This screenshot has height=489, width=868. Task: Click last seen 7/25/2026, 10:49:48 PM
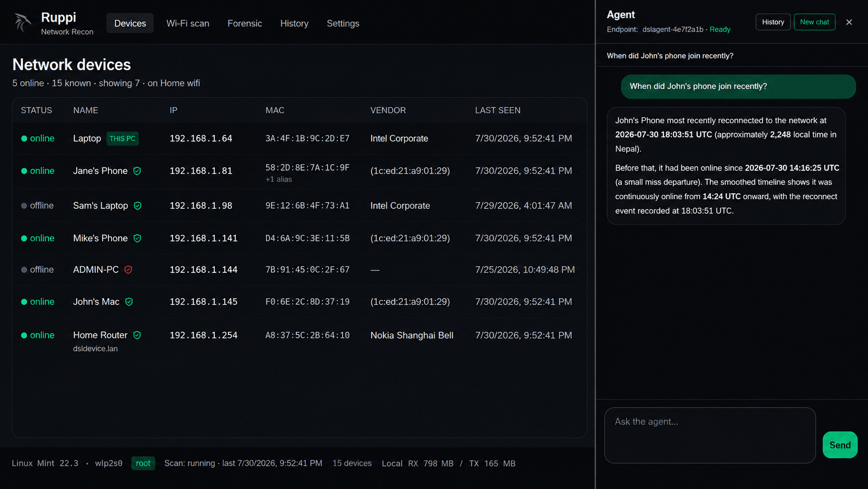pos(525,270)
